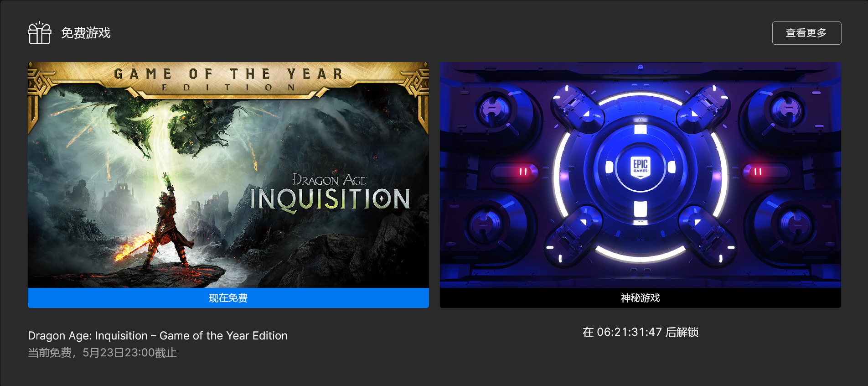
Task: Click the Game of the Year Edition banner
Action: pos(228,79)
